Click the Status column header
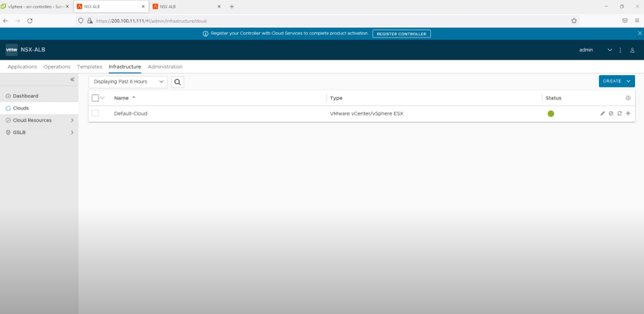The width and height of the screenshot is (644, 314). [553, 98]
